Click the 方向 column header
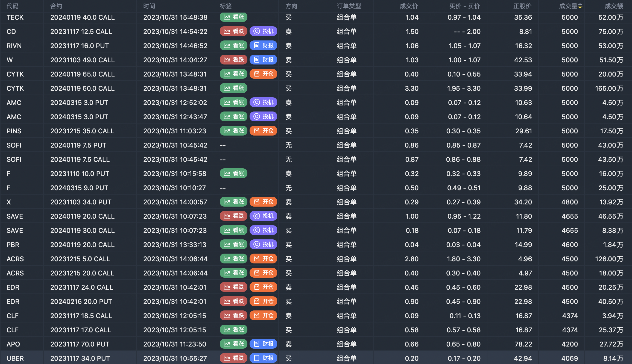Viewport: 632px width, 364px height. coord(291,6)
